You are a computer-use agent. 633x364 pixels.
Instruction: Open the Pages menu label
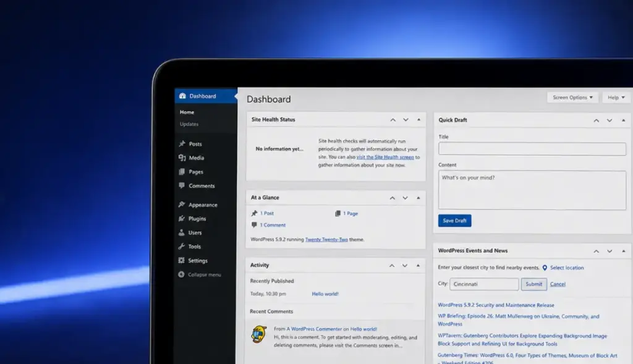196,172
